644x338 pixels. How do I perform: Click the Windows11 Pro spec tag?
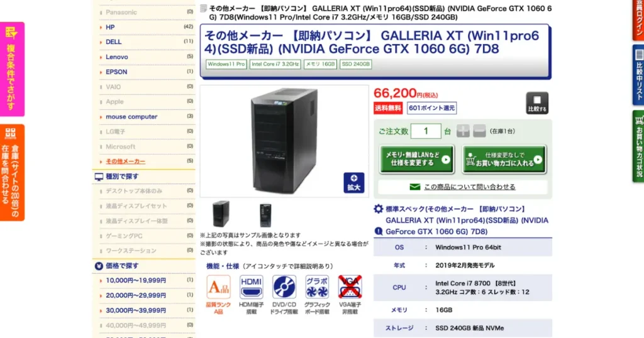coord(226,65)
